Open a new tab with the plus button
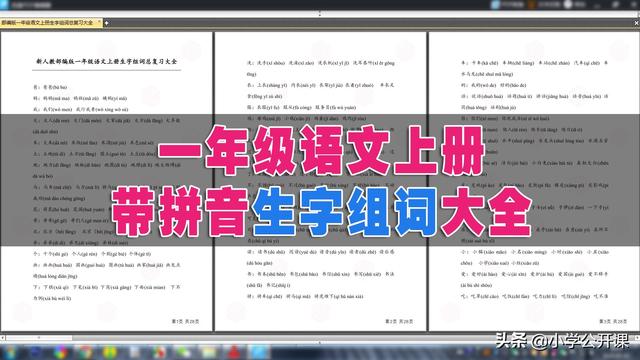The height and width of the screenshot is (360, 640). (x=107, y=23)
